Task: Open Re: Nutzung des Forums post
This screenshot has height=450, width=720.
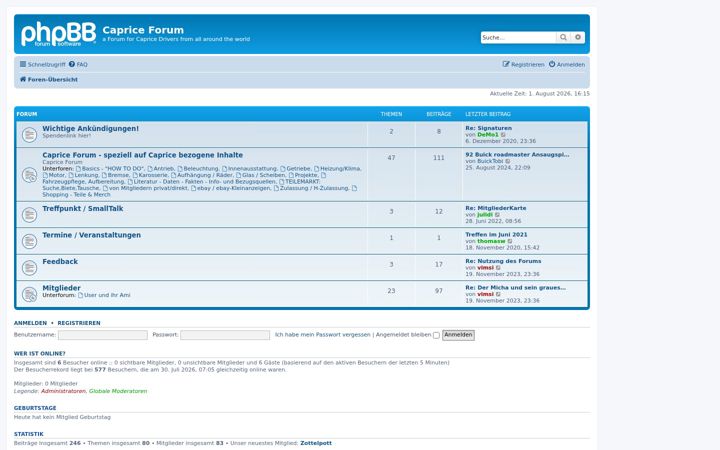Action: pos(503,261)
